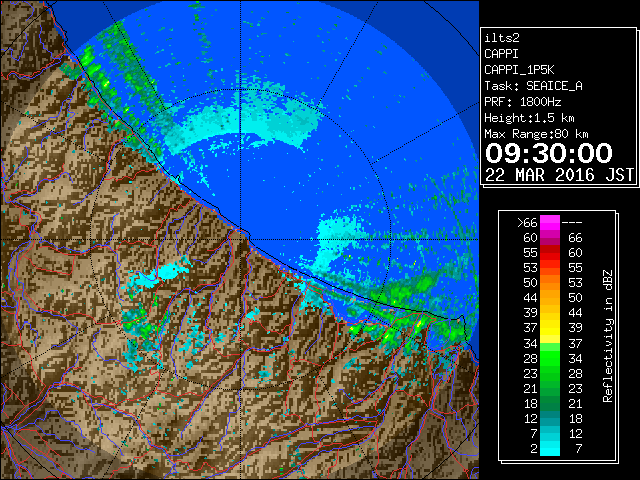The height and width of the screenshot is (480, 640).
Task: Pick the magenta swatch above 66 dBZ
Action: tap(550, 223)
